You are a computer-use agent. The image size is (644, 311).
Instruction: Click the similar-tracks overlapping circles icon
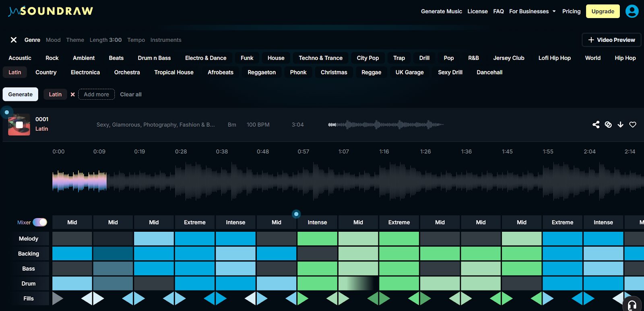(x=608, y=125)
